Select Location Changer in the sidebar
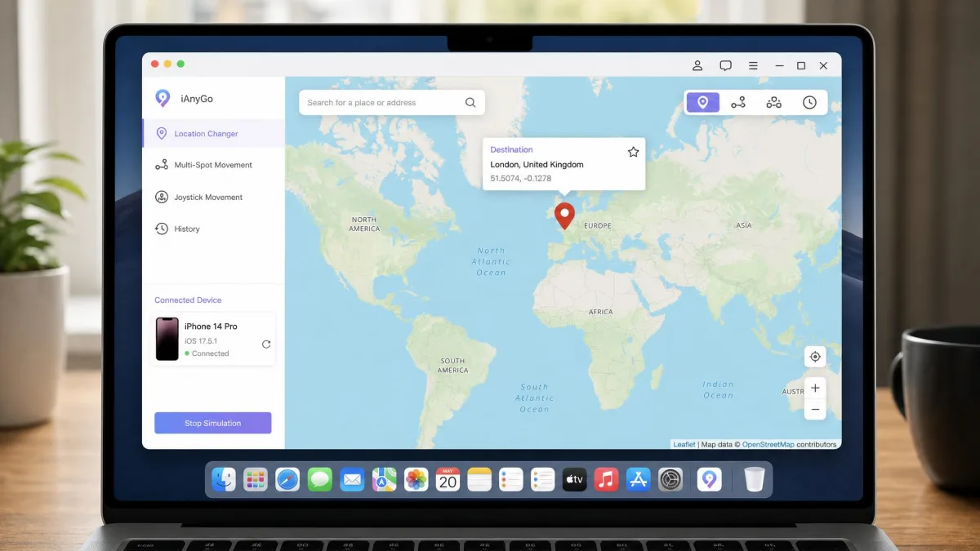 pos(213,134)
